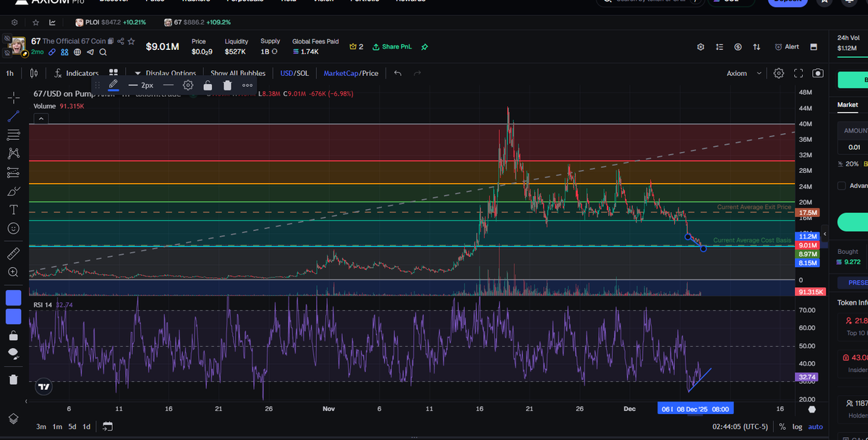
Task: Select the trend line drawing tool
Action: click(x=13, y=116)
